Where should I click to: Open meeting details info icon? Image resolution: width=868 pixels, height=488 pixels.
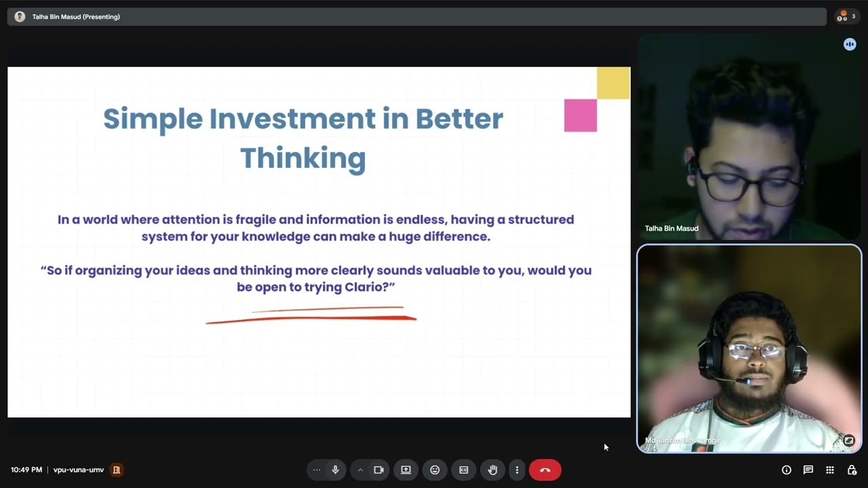coord(787,470)
